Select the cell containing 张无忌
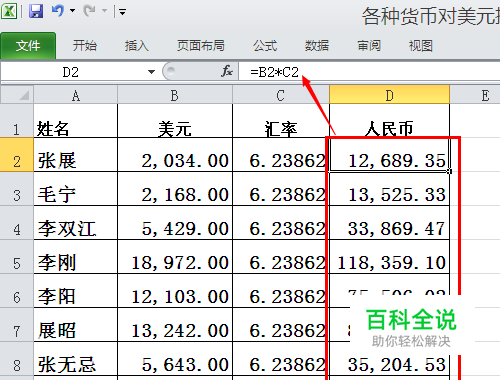Image resolution: width=500 pixels, height=380 pixels. click(76, 359)
